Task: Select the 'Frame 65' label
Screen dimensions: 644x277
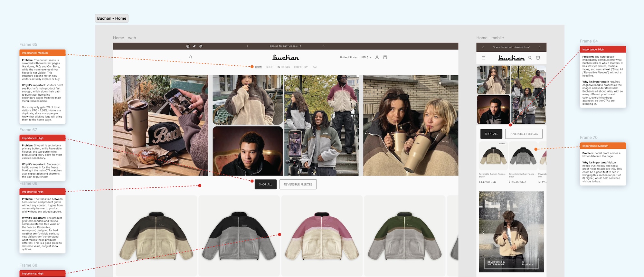Action: [28, 44]
